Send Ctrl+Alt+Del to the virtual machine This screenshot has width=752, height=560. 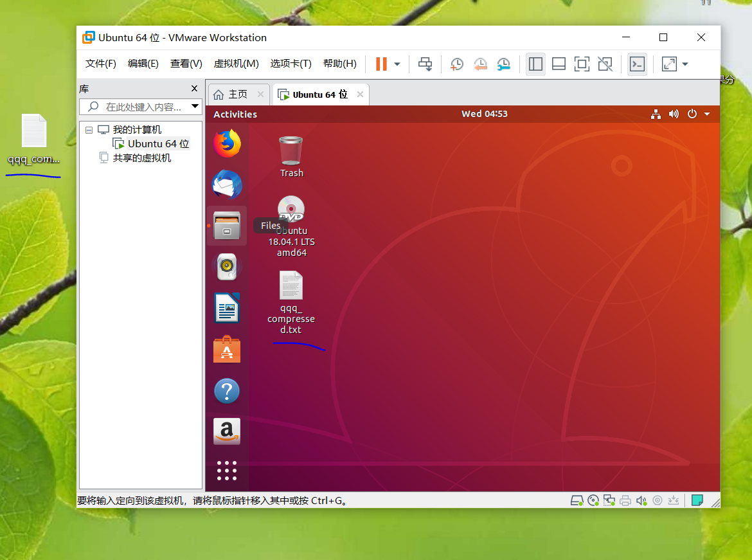pyautogui.click(x=425, y=64)
